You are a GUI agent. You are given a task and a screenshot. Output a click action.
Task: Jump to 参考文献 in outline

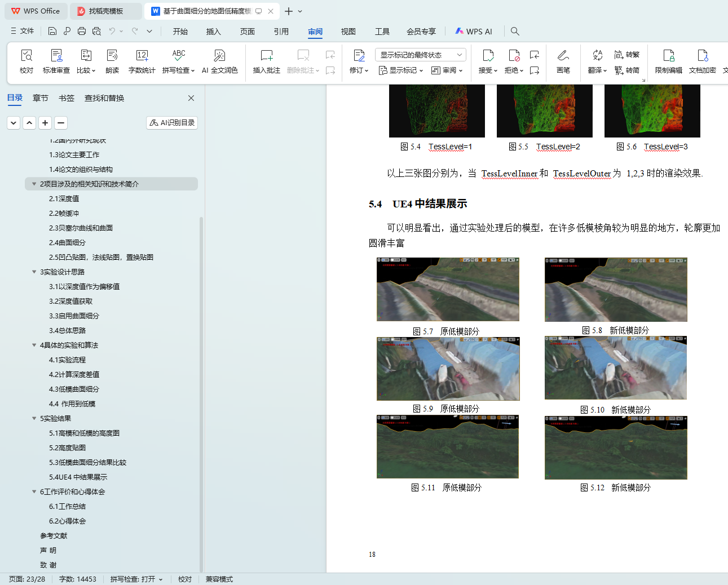(54, 535)
